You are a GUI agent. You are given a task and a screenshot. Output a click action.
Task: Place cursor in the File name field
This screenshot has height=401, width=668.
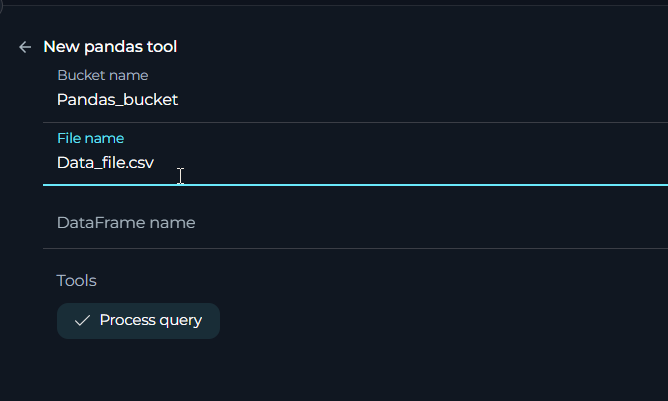355,154
